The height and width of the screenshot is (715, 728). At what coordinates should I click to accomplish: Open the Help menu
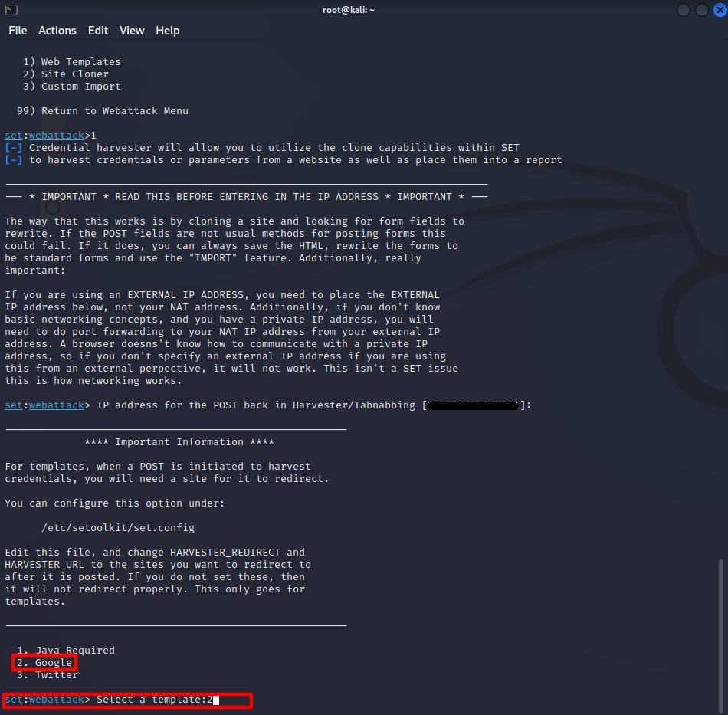(x=167, y=31)
